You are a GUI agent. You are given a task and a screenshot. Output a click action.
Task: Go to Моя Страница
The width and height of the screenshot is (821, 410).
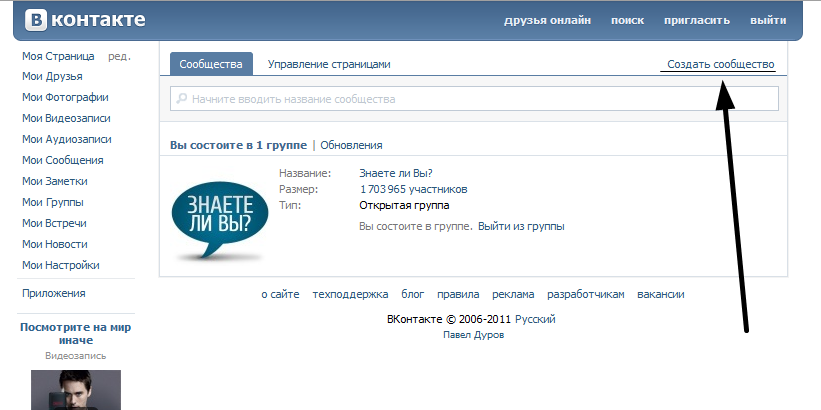[58, 56]
